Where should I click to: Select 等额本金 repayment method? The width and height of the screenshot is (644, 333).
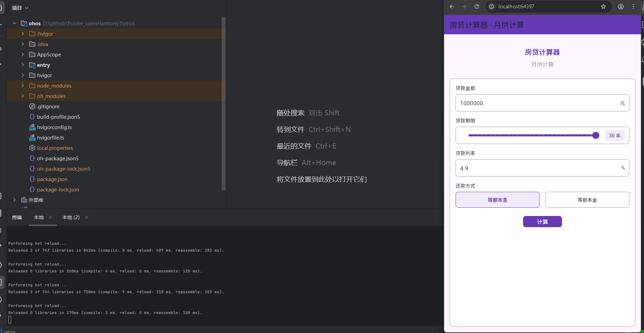pos(587,200)
